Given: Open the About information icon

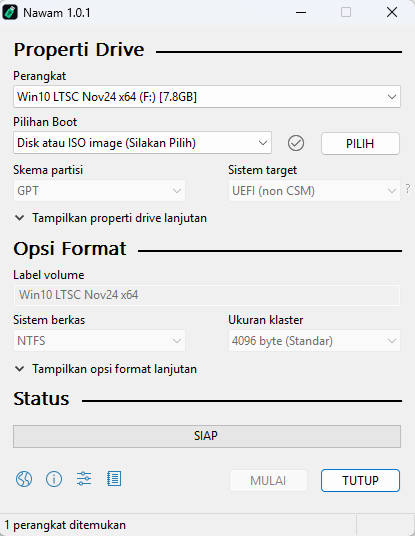Looking at the screenshot, I should click(54, 479).
